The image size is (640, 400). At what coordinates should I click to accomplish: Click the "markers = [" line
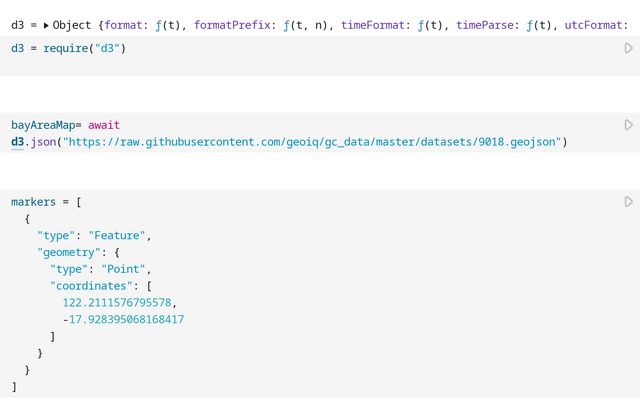coord(46,202)
